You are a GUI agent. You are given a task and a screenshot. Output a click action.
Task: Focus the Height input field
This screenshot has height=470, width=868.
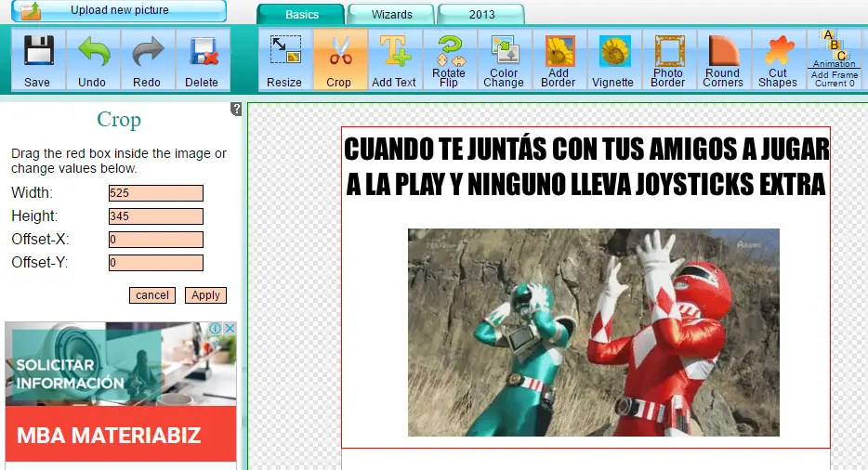coord(156,216)
